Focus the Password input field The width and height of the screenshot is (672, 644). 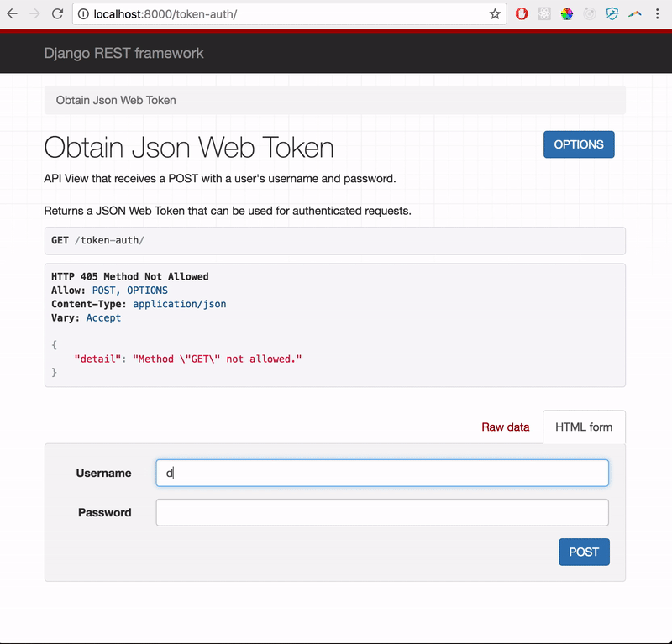(382, 512)
